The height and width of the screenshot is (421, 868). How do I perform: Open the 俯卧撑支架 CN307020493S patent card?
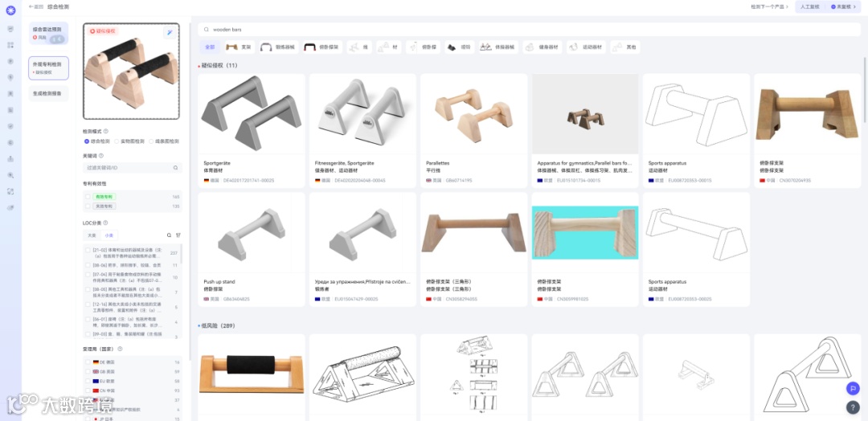(807, 131)
